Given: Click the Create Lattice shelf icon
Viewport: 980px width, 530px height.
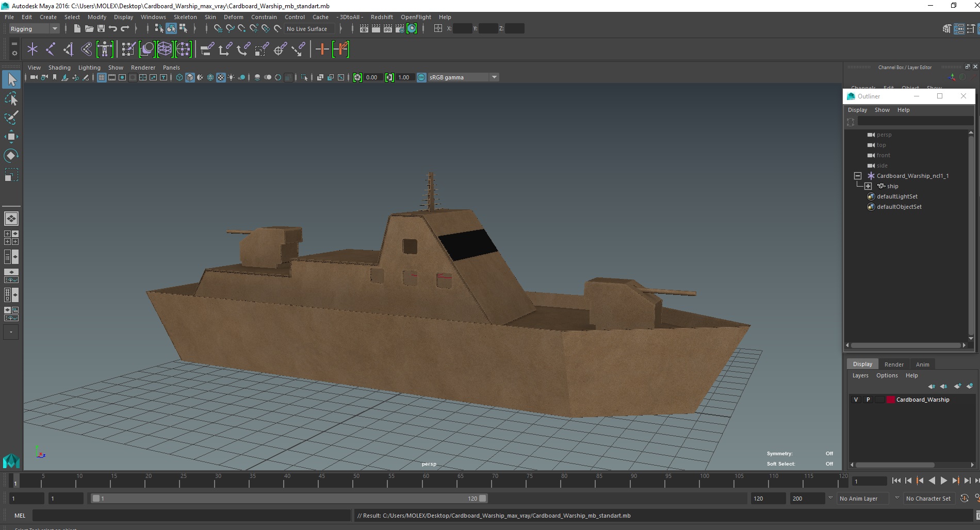Looking at the screenshot, I should point(165,49).
